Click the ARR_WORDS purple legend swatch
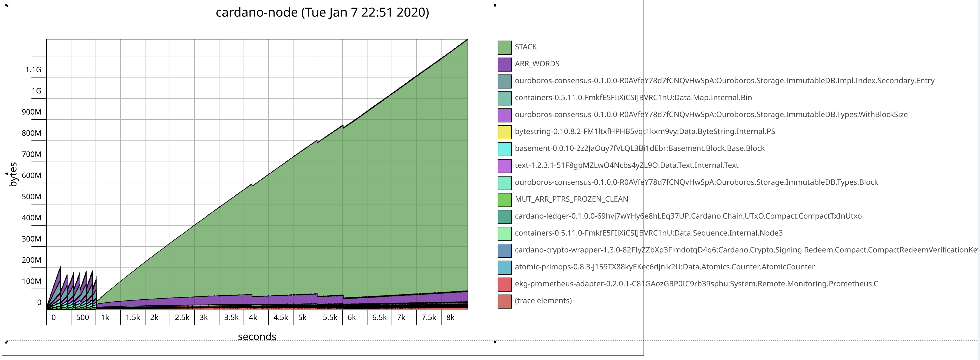Image resolution: width=980 pixels, height=360 pixels. [x=504, y=64]
